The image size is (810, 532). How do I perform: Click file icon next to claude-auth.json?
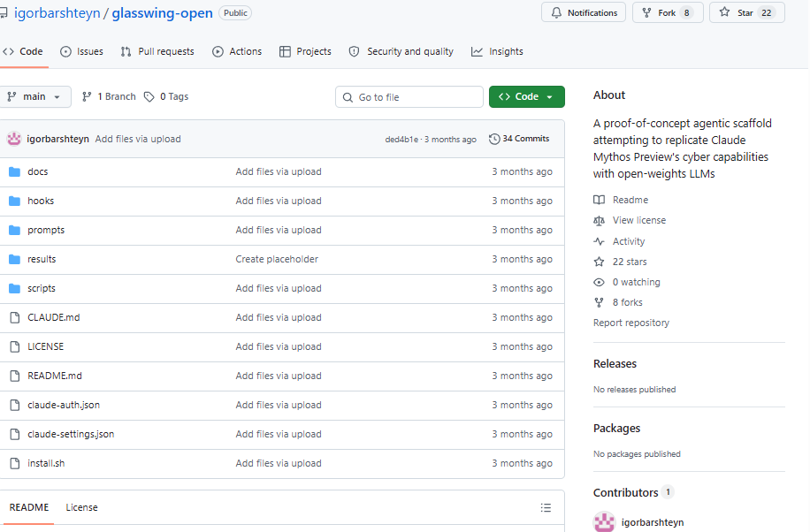pyautogui.click(x=15, y=405)
